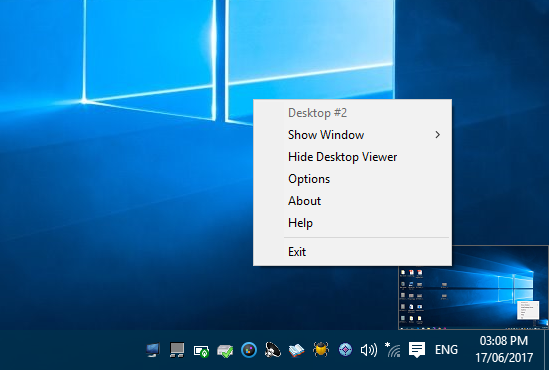The image size is (549, 370).
Task: Click the desktop viewer preview thumbnail
Action: click(x=473, y=287)
